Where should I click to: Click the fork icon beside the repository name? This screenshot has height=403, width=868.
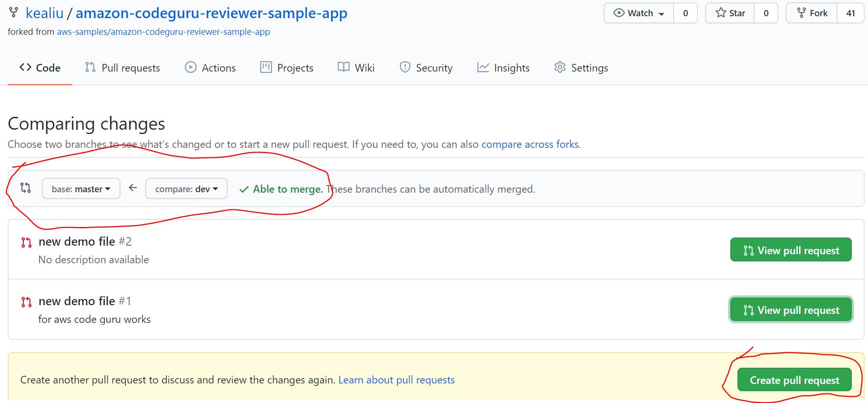tap(14, 13)
